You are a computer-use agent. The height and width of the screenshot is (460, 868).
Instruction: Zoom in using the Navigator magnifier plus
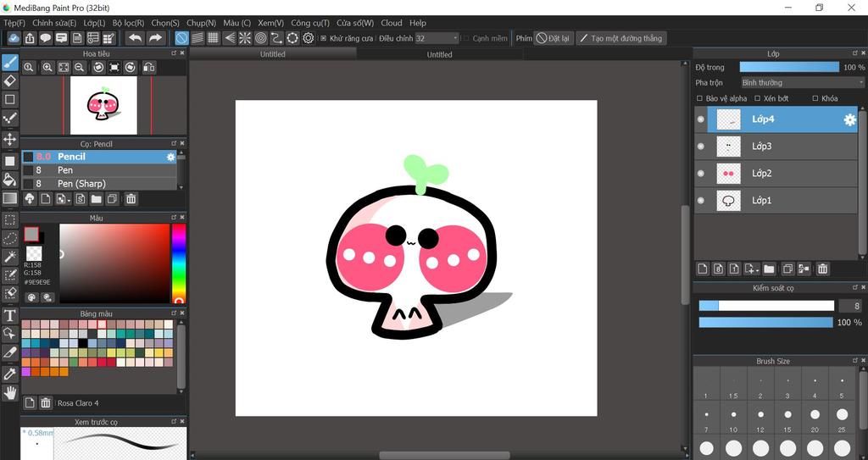[x=47, y=67]
